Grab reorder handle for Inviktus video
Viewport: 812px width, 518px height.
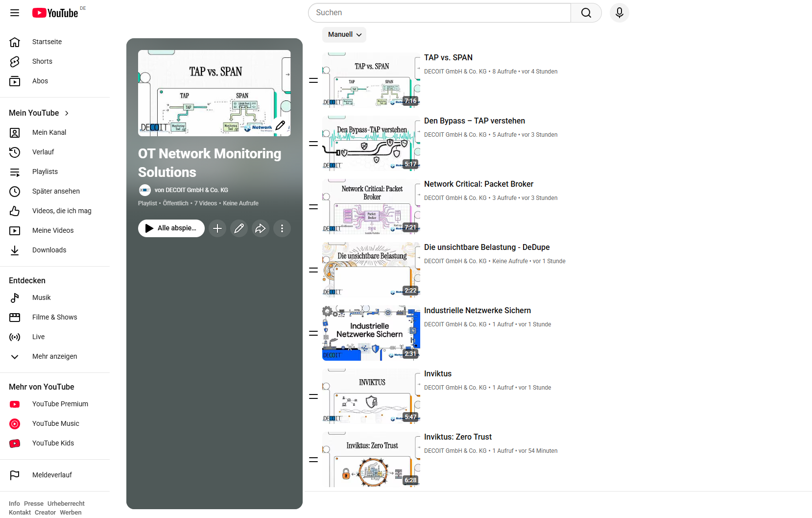[313, 396]
